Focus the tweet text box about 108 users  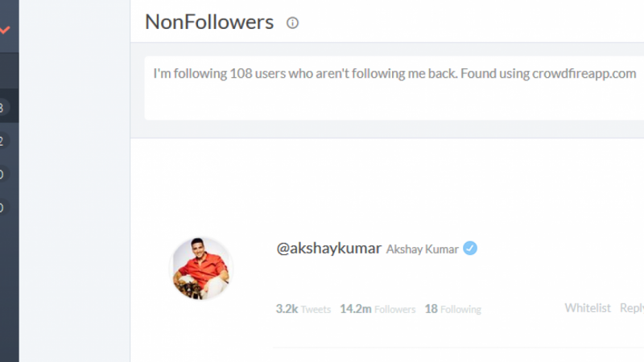coord(394,88)
